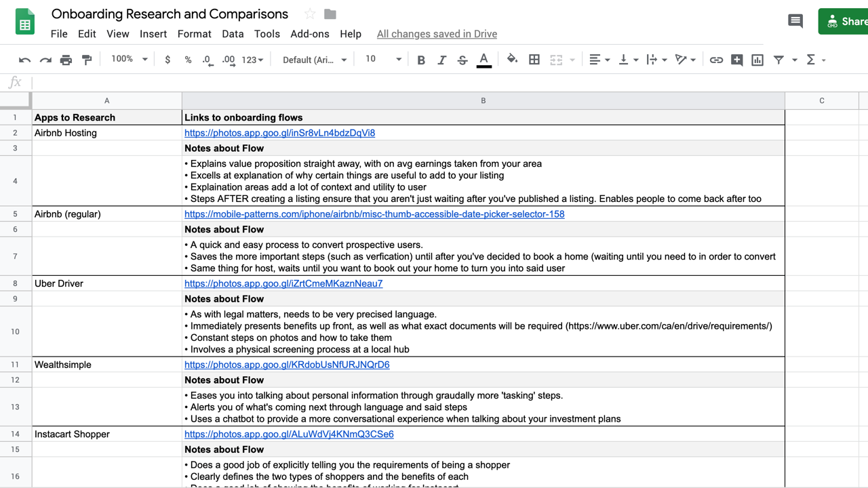Open the Edit menu

[87, 34]
